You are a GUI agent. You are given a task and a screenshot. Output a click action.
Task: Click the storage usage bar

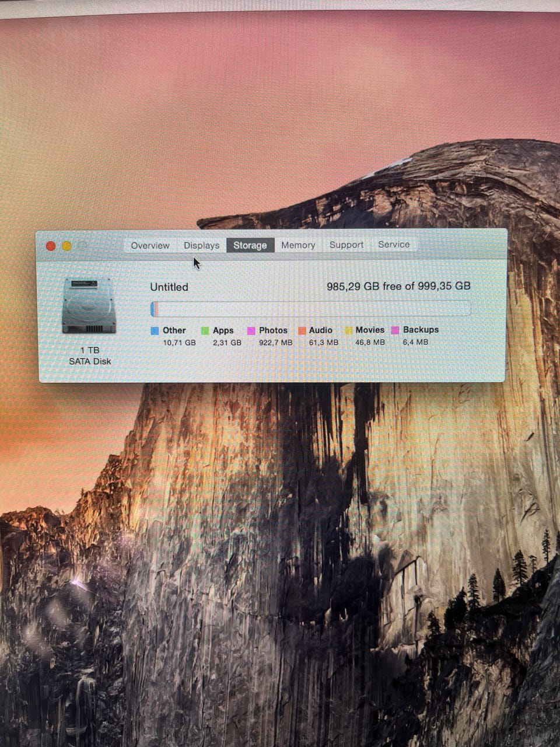click(x=310, y=309)
